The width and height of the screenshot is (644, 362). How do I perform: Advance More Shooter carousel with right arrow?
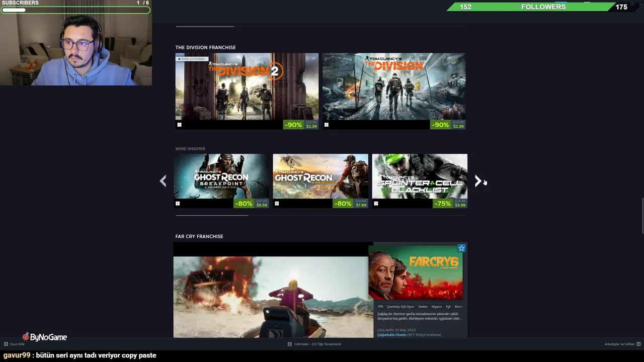tap(478, 181)
